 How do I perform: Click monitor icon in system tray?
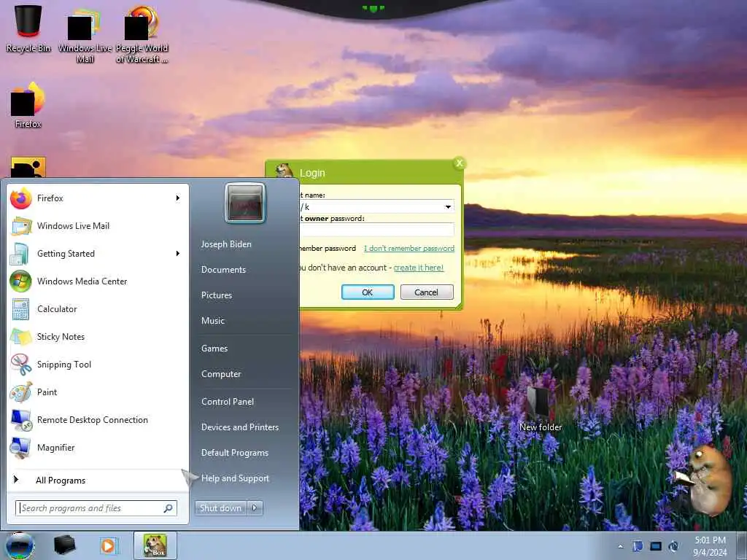point(656,546)
